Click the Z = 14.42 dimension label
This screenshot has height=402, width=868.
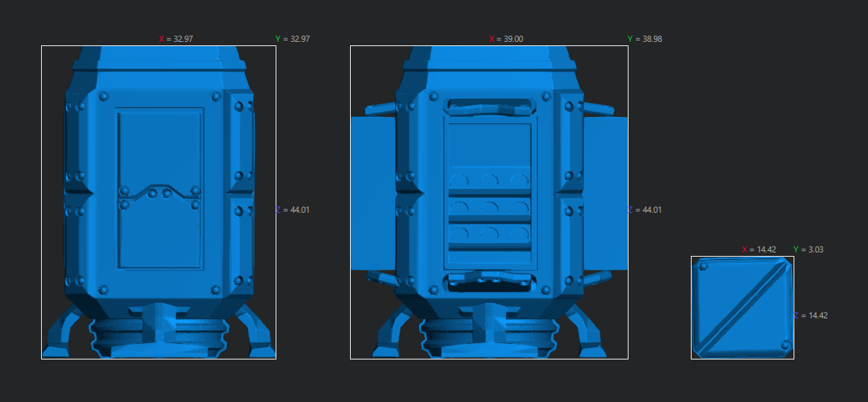[811, 316]
